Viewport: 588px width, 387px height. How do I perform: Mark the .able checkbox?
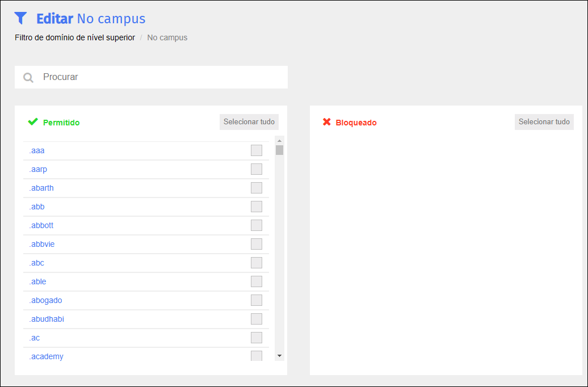pos(257,281)
